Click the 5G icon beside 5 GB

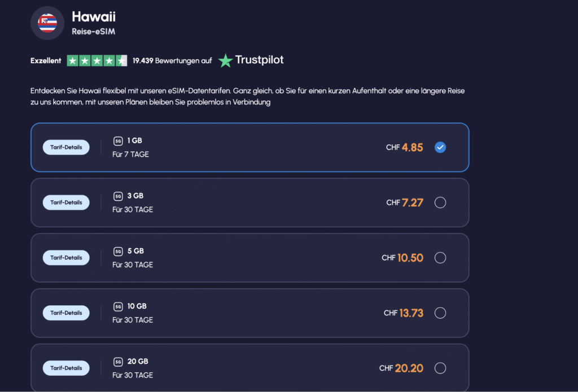118,252
